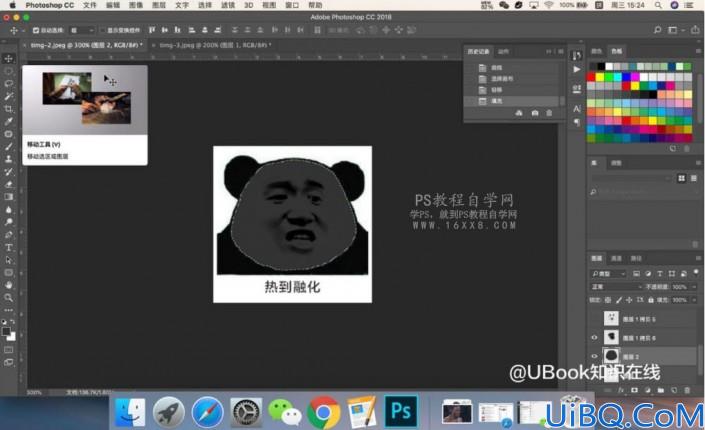The width and height of the screenshot is (705, 430).
Task: Toggle the lock all padlock icon
Action: pos(650,300)
